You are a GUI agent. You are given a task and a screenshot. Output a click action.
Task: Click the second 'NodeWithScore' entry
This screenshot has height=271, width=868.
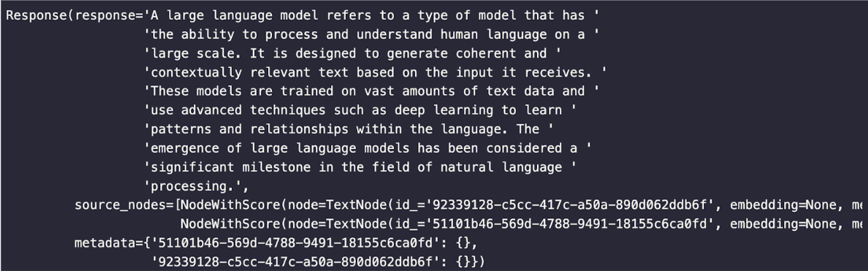229,224
